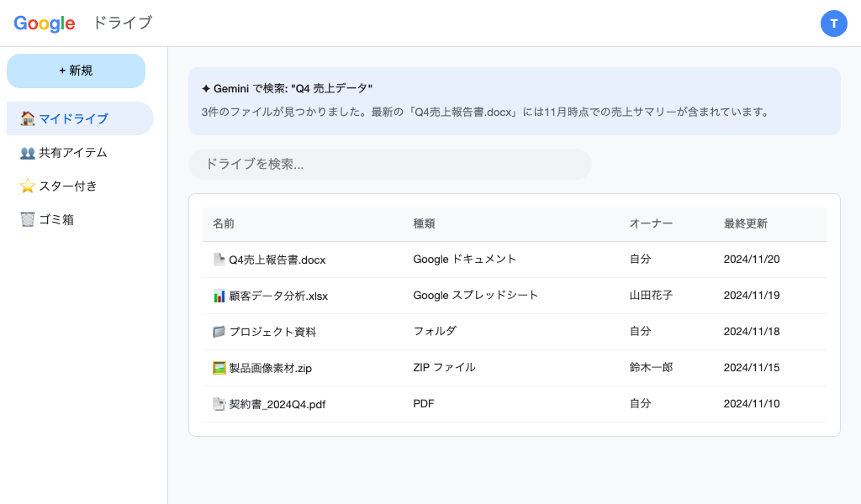The width and height of the screenshot is (861, 504).
Task: Click the PDF icon beside 契約書_2024Q4.pdf
Action: [219, 403]
